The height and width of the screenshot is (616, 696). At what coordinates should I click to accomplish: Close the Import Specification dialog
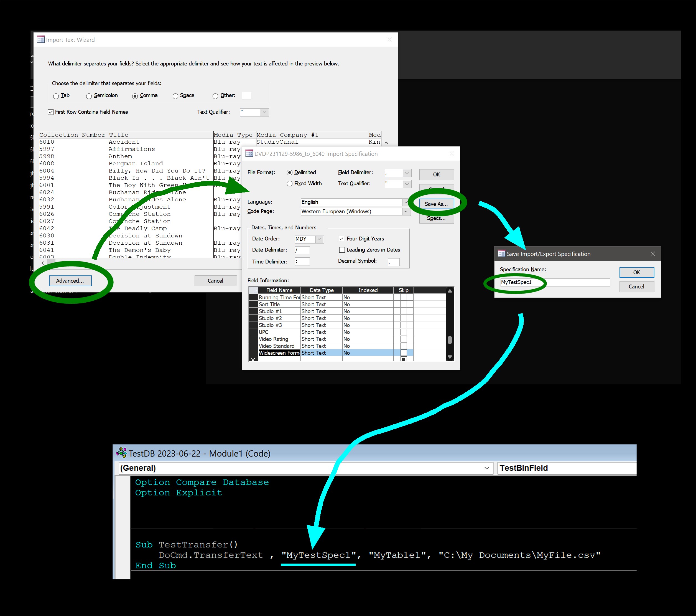tap(452, 154)
